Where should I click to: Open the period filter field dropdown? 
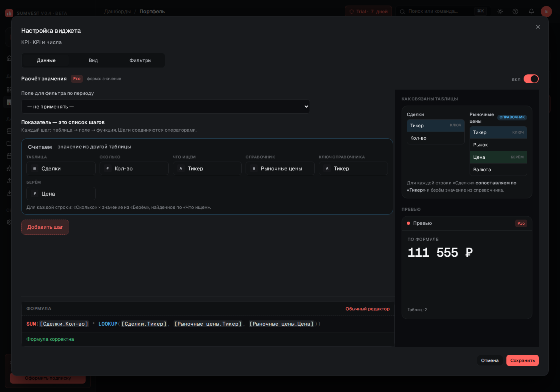[x=166, y=106]
